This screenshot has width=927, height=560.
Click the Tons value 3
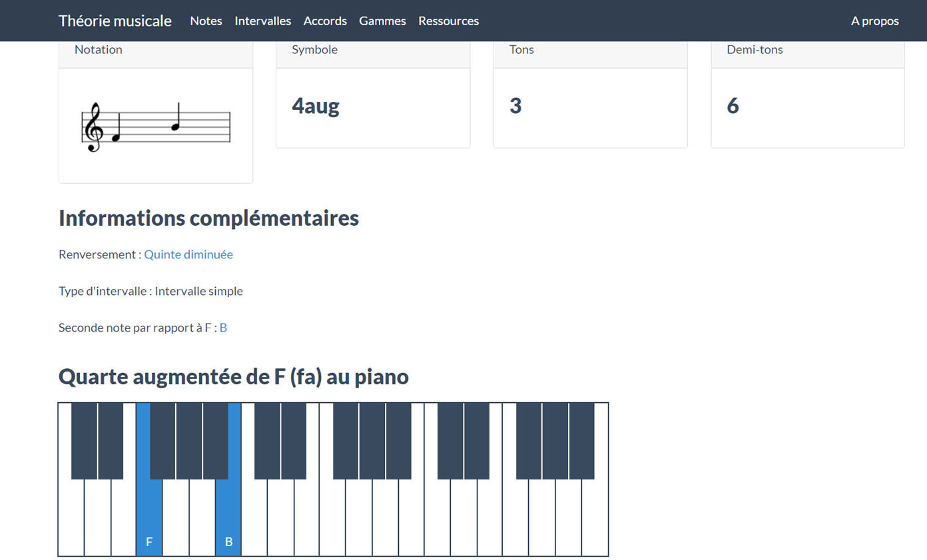point(515,106)
